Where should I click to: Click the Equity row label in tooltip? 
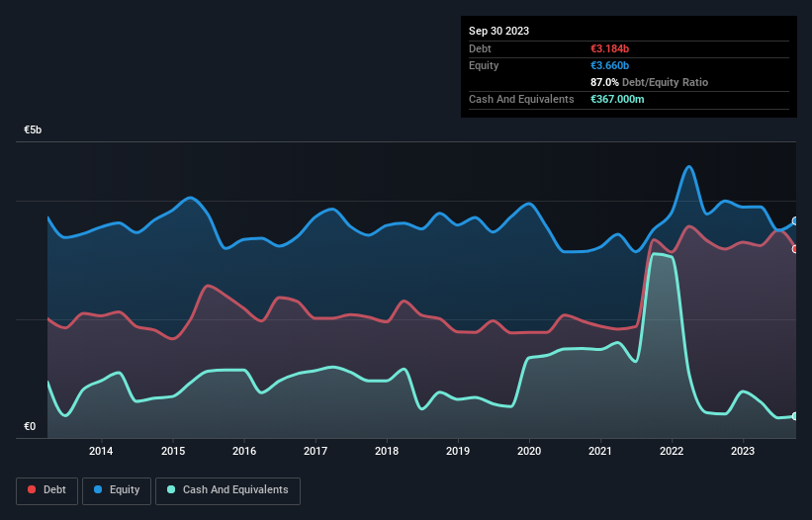click(484, 65)
